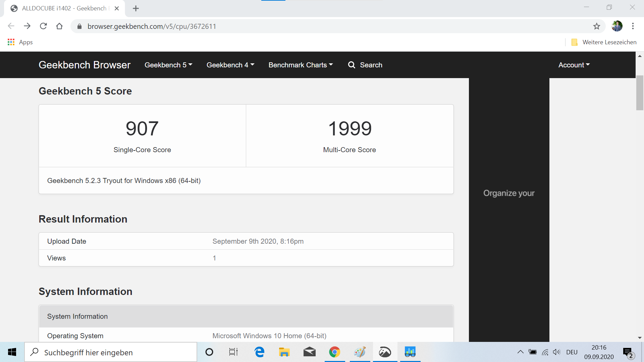Click the Result Information heading
The width and height of the screenshot is (644, 362).
(x=83, y=219)
